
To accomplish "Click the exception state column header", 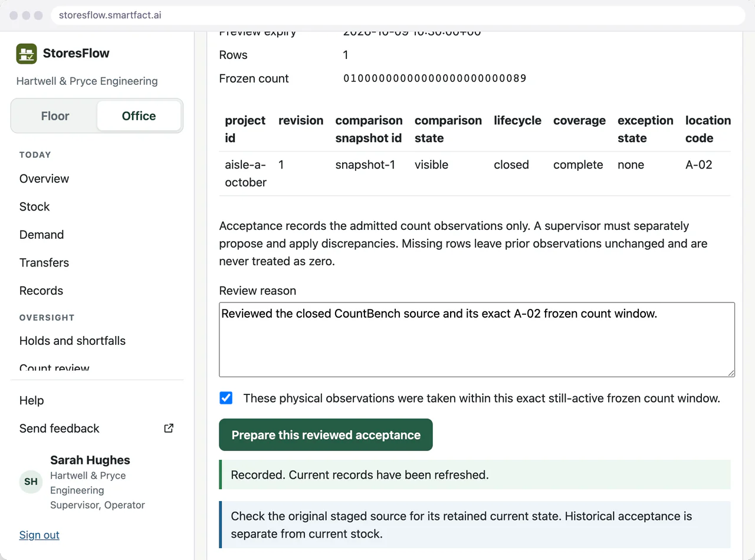I will click(x=645, y=129).
